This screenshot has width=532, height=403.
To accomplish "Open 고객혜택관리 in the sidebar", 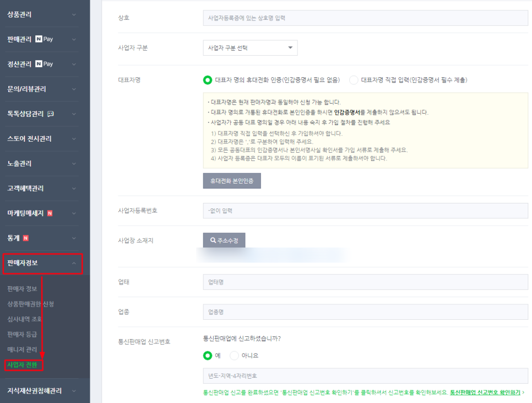I will [25, 189].
